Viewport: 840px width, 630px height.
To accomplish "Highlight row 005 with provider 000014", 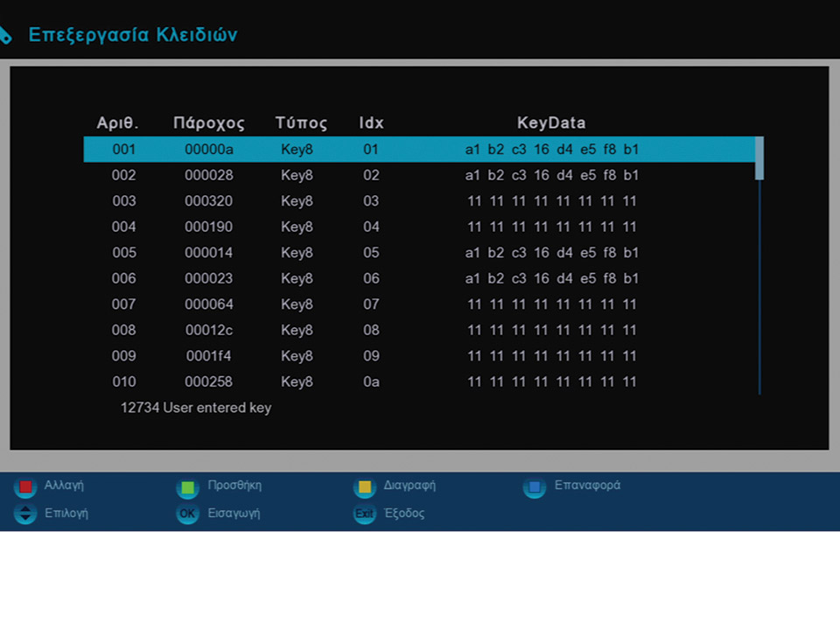I will pos(420,253).
